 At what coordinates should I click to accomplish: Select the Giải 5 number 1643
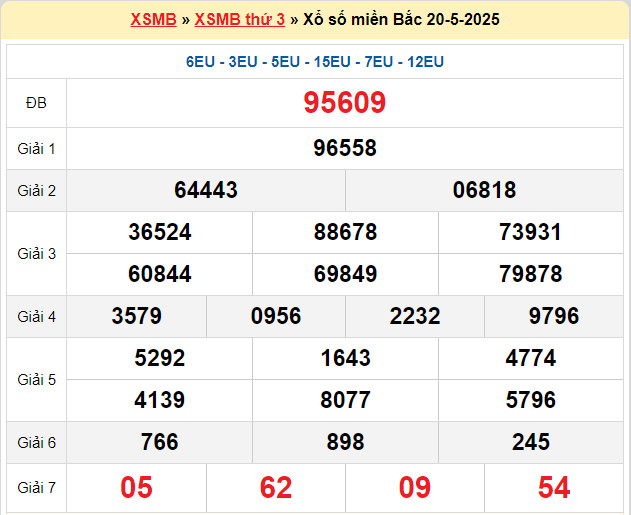click(x=345, y=358)
